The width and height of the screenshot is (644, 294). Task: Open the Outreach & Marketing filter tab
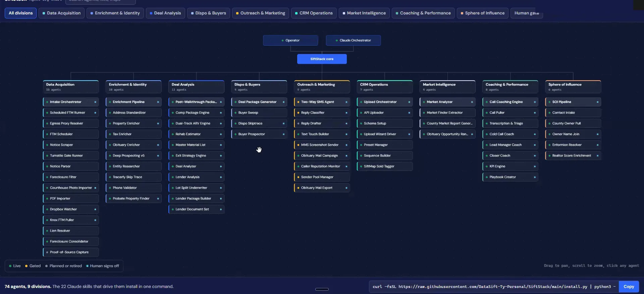coord(260,13)
